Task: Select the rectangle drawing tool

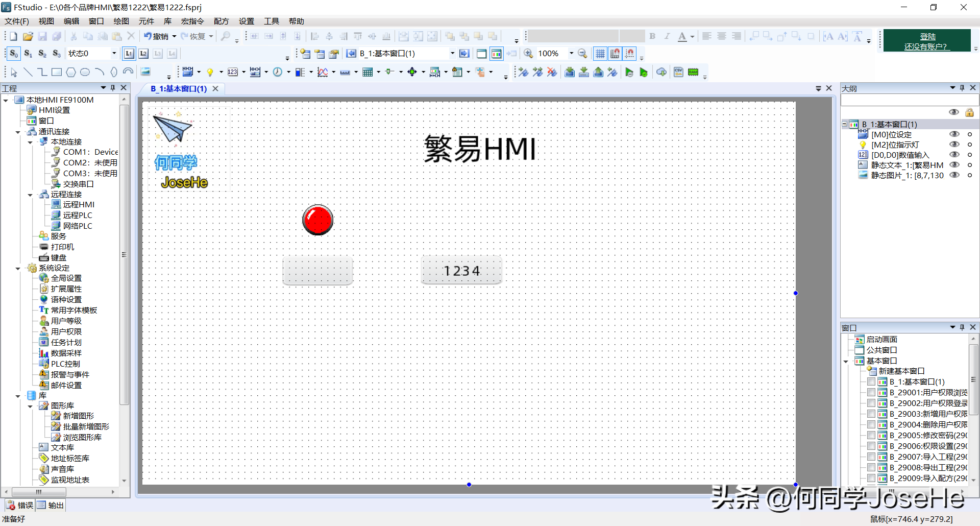Action: coord(57,72)
